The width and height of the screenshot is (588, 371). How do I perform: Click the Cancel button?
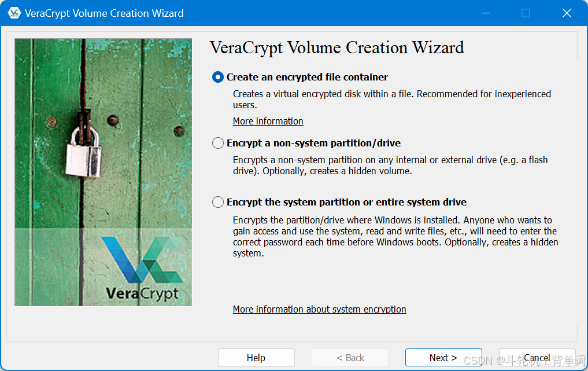click(x=537, y=357)
